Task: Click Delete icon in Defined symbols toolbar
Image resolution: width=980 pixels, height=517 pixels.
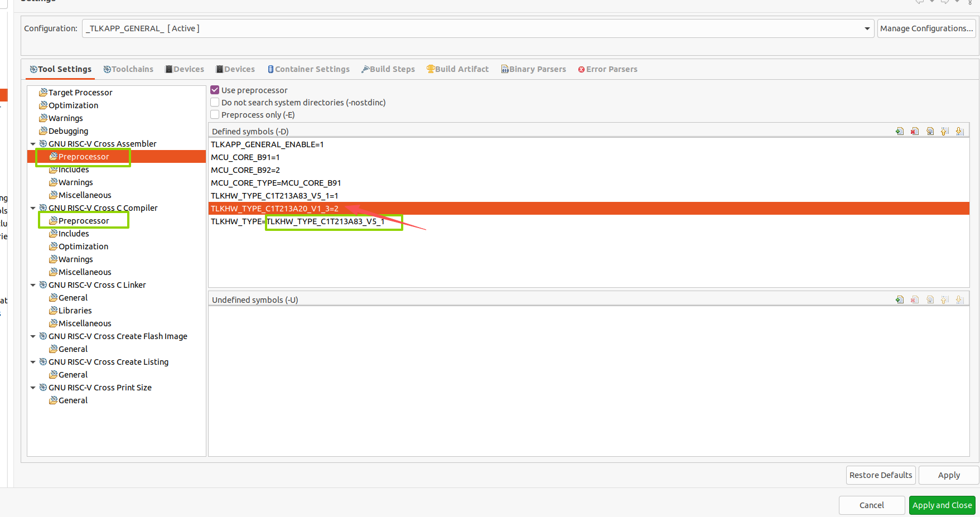Action: click(915, 132)
